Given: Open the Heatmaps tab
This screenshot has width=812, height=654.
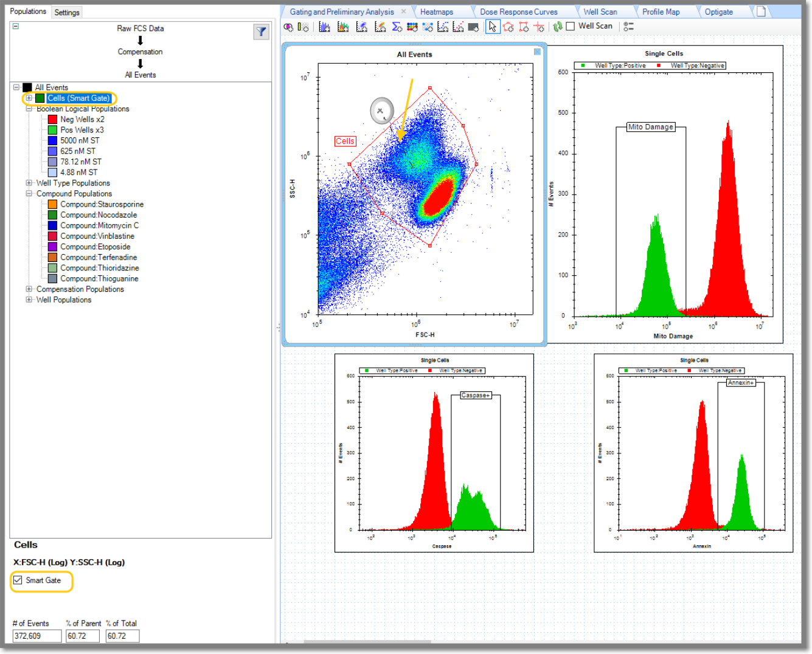Looking at the screenshot, I should tap(437, 12).
